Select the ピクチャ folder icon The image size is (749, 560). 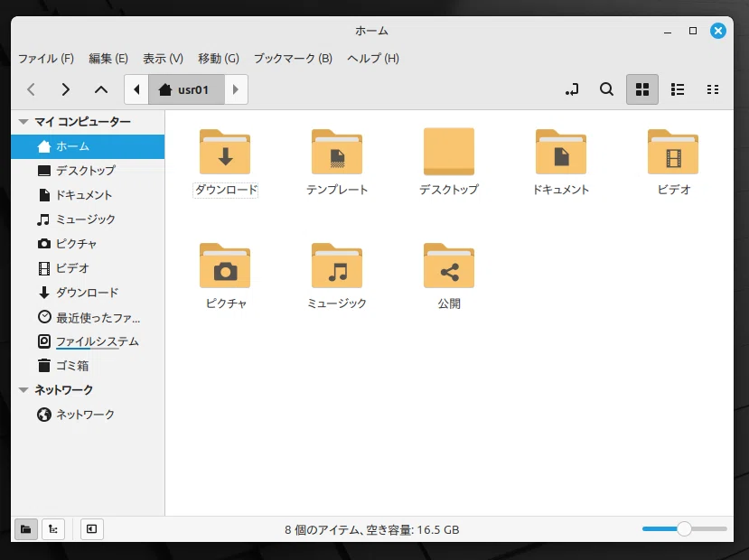[x=225, y=266]
